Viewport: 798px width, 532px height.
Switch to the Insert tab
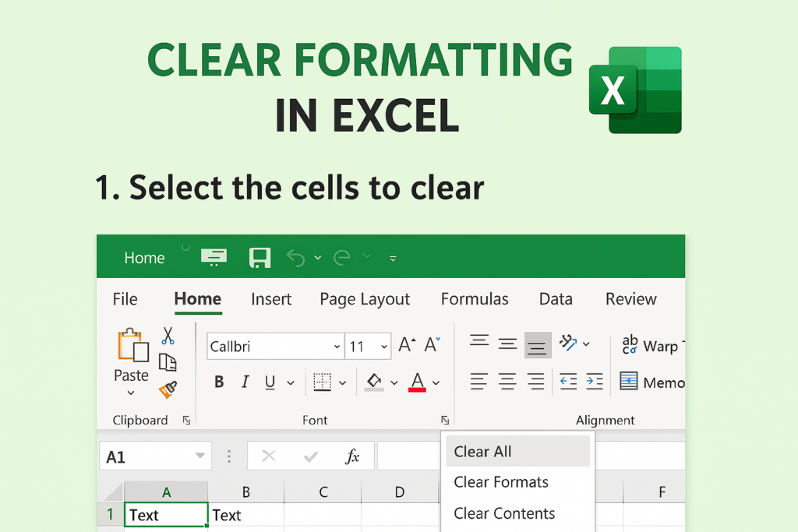click(x=271, y=299)
